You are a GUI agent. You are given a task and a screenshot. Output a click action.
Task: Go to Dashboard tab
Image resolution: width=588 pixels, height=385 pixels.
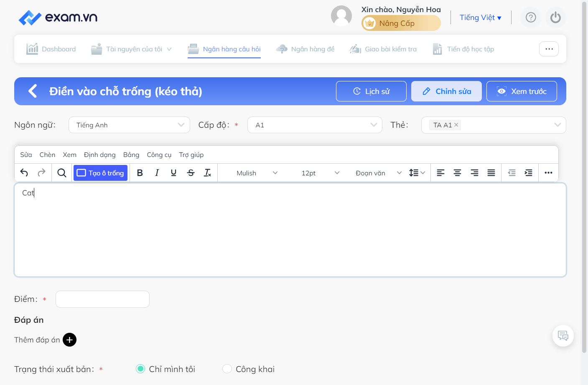click(51, 49)
